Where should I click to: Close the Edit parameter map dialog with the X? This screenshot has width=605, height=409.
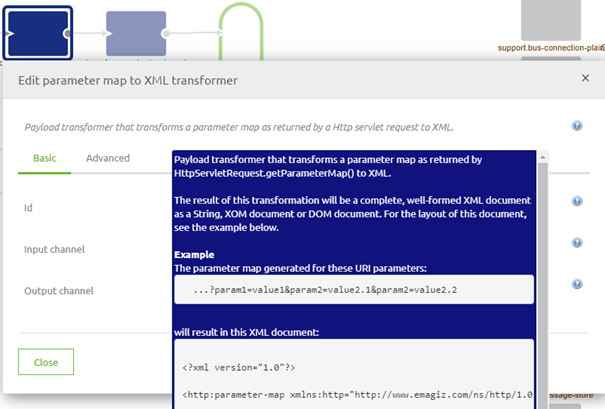(x=585, y=78)
